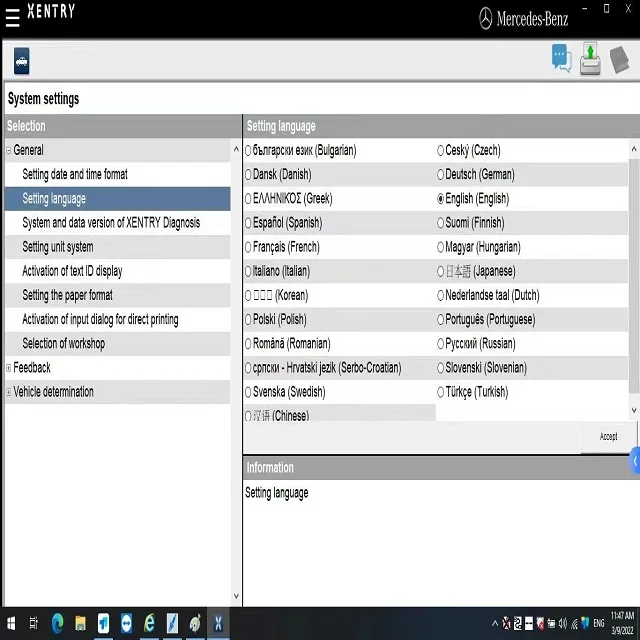Viewport: 640px width, 640px height.
Task: Click the Selection panel scroll-up arrow
Action: tap(236, 149)
